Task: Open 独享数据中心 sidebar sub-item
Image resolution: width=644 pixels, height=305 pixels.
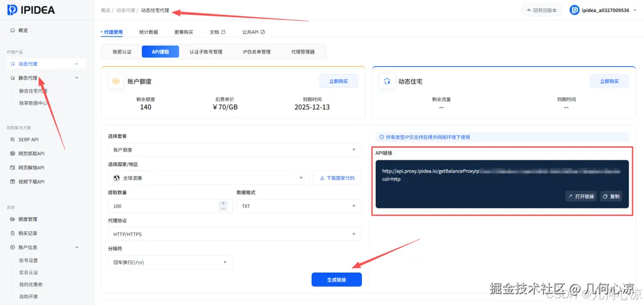Action: coord(34,103)
